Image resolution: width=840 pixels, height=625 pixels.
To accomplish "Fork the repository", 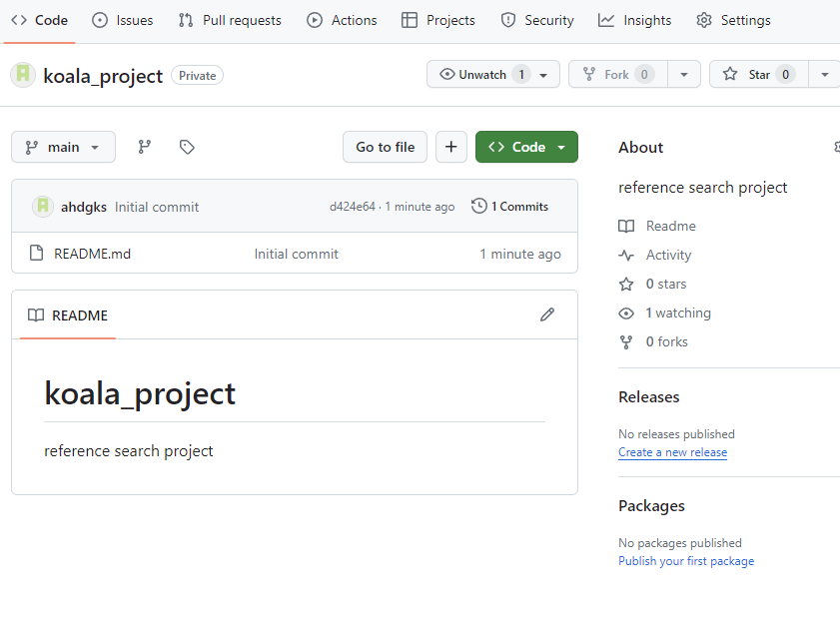I will click(617, 75).
